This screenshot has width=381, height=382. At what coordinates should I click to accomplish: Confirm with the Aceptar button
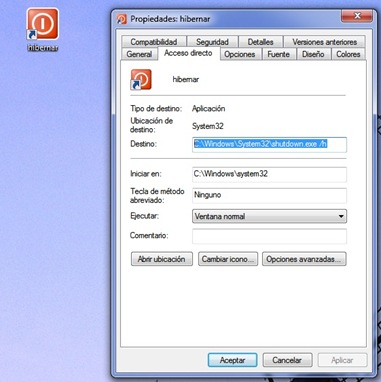(x=232, y=360)
